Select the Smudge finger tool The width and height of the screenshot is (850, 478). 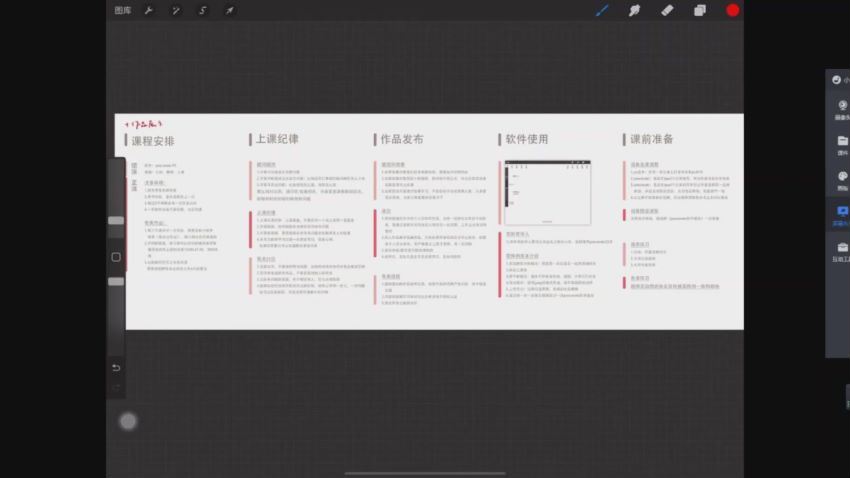pos(634,10)
